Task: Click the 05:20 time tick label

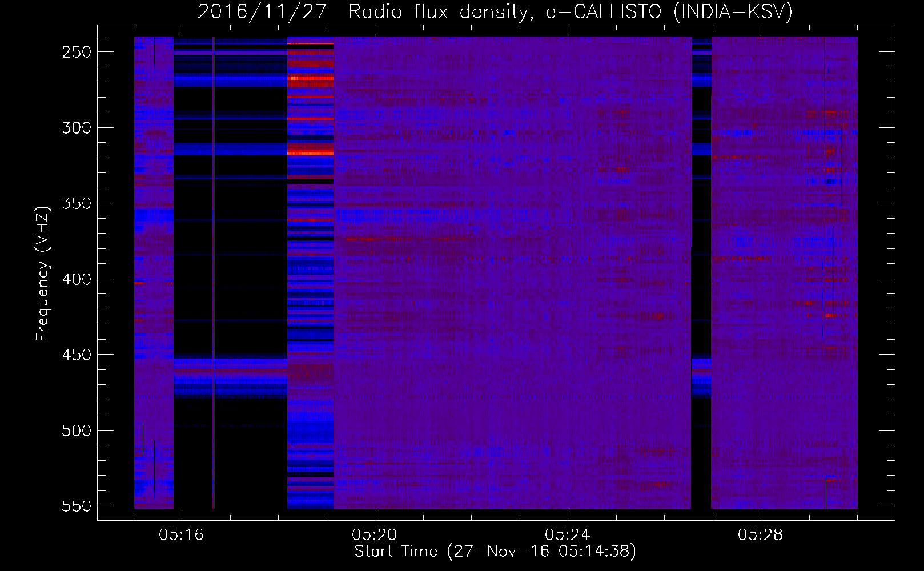Action: pyautogui.click(x=375, y=535)
